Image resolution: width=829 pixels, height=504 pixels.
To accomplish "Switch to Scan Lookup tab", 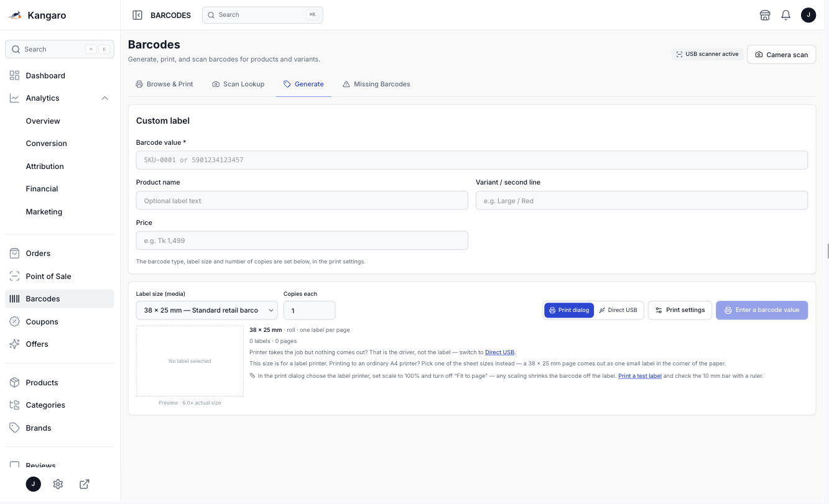I will [x=238, y=84].
